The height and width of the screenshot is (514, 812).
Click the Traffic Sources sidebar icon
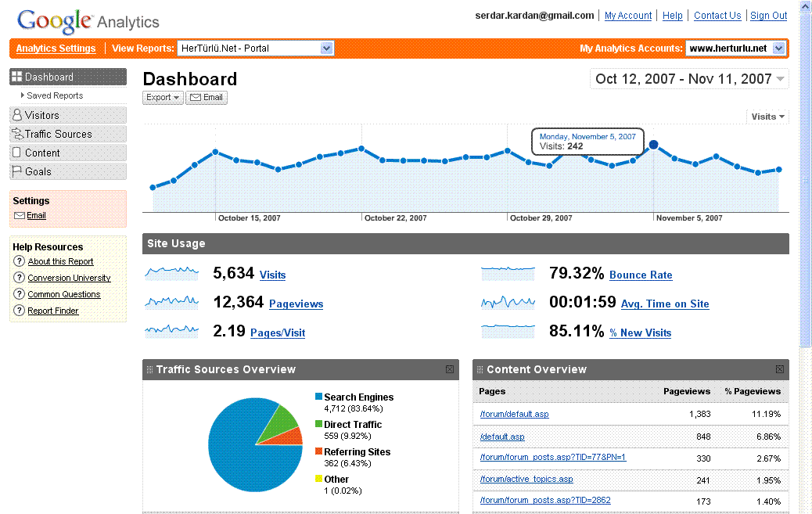(16, 134)
